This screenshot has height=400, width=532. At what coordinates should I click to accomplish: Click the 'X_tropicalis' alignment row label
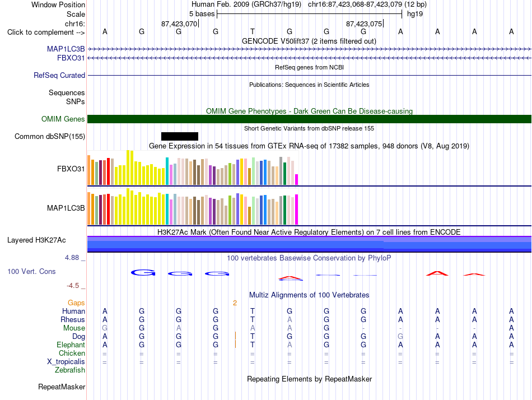click(66, 362)
